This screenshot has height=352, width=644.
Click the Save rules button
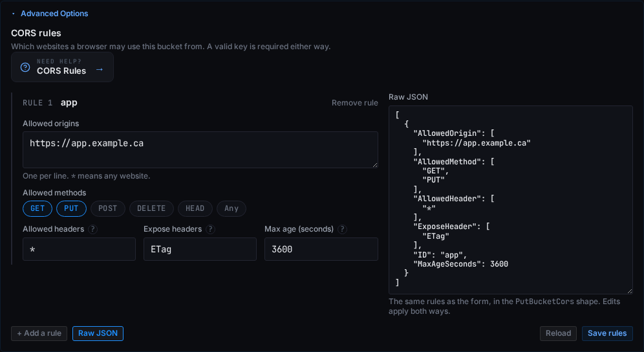[607, 333]
